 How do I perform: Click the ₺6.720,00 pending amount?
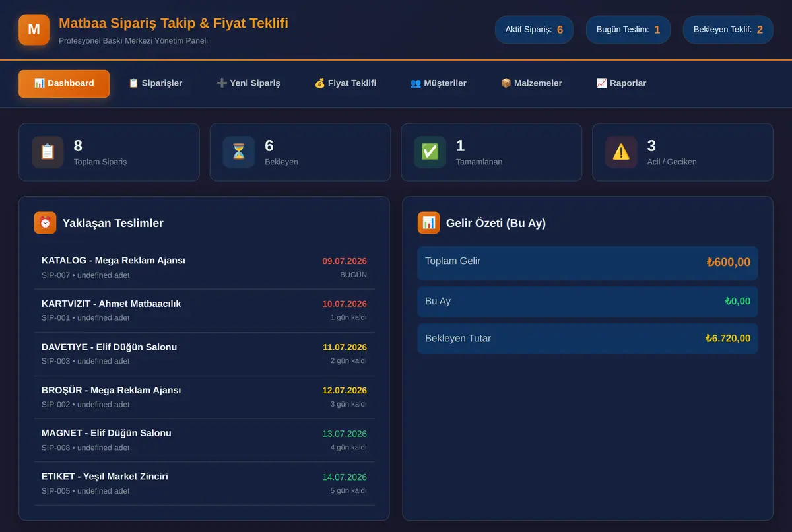(x=727, y=339)
